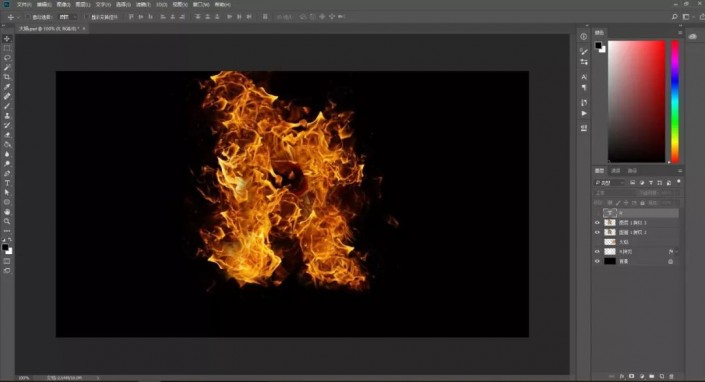Hide the second fire copy layer

click(x=597, y=232)
